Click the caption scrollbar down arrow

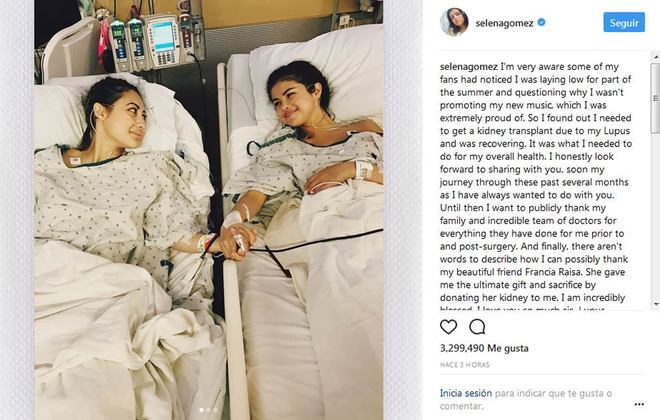656,304
